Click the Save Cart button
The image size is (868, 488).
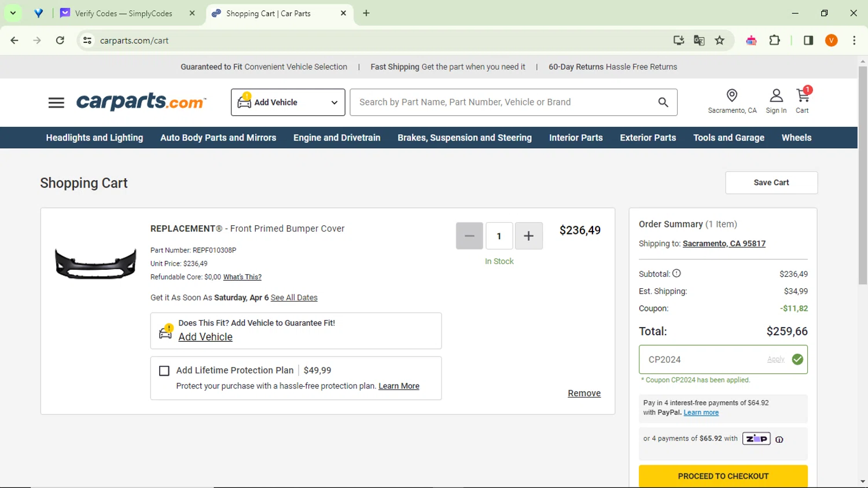(771, 183)
